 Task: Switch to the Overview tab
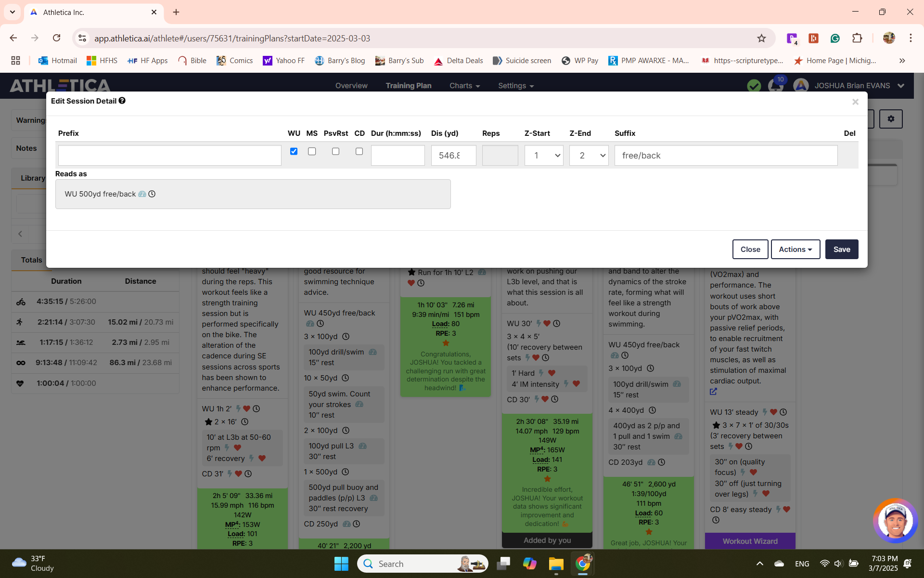coord(351,86)
